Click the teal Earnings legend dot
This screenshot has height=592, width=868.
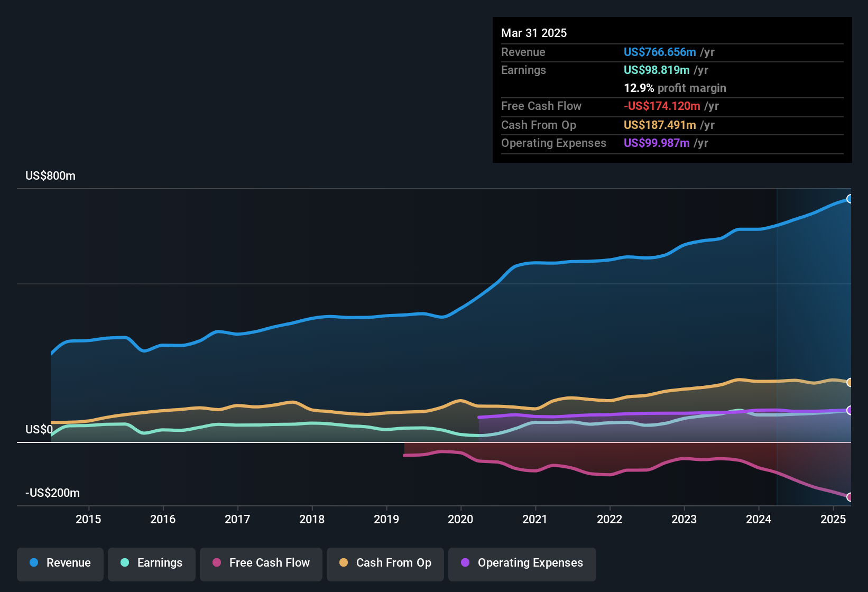(125, 563)
